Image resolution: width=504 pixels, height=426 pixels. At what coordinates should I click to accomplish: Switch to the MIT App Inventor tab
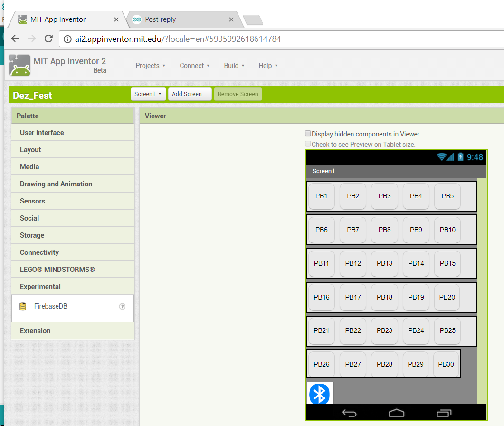click(67, 19)
